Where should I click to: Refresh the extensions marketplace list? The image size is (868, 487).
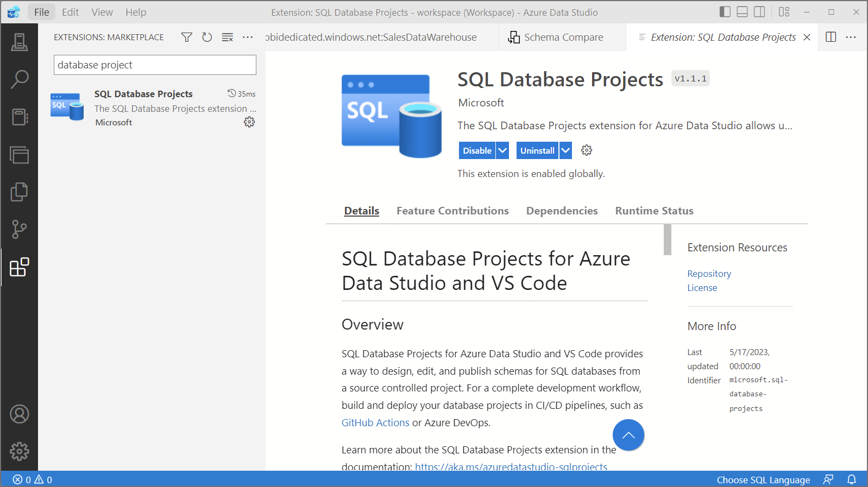click(x=207, y=37)
